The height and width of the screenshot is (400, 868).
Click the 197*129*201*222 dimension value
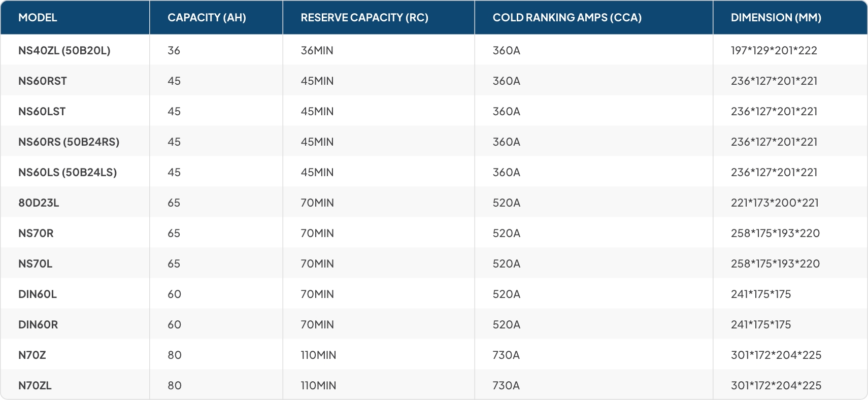pos(774,50)
